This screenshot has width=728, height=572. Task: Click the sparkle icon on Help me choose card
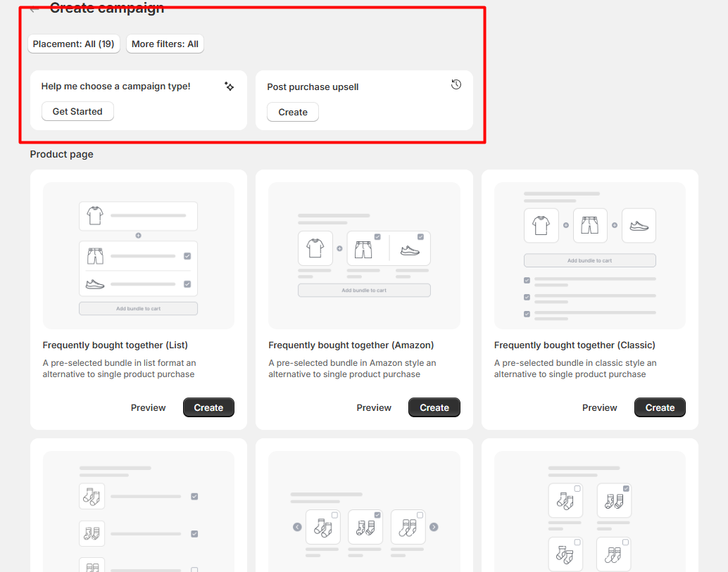coord(229,87)
